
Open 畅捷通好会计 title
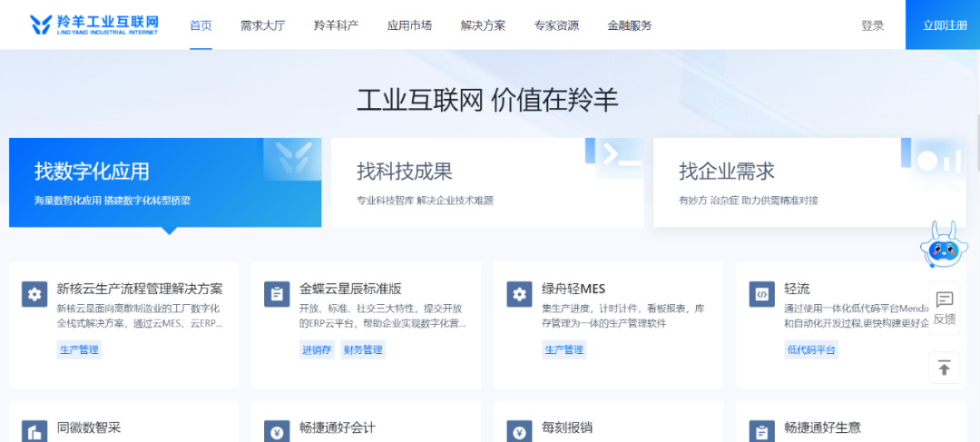pos(338,427)
